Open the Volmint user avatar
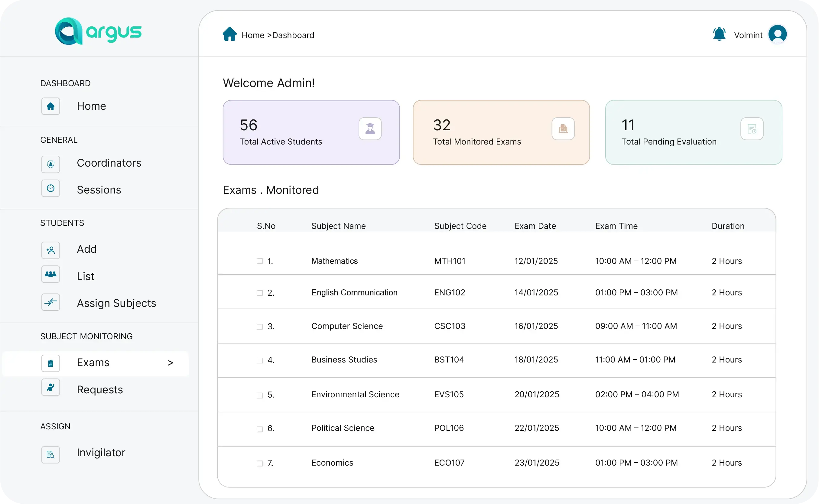 [x=777, y=34]
